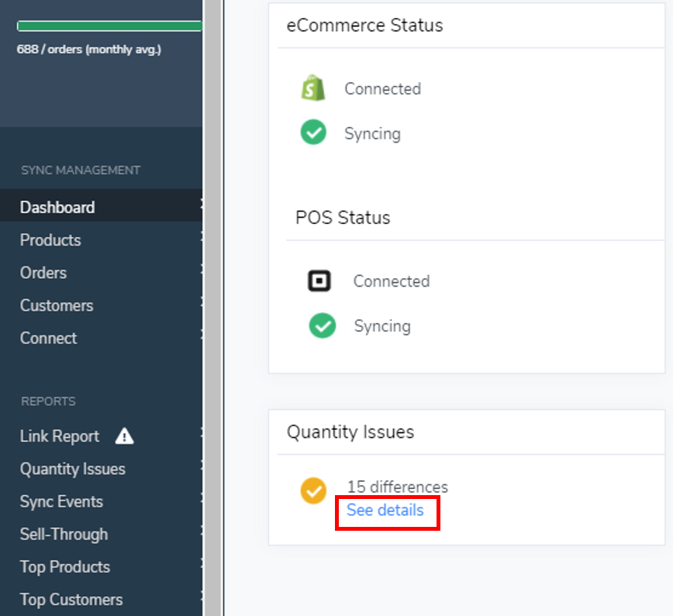
Task: Click the eCommerce Syncing green checkmark
Action: point(313,133)
